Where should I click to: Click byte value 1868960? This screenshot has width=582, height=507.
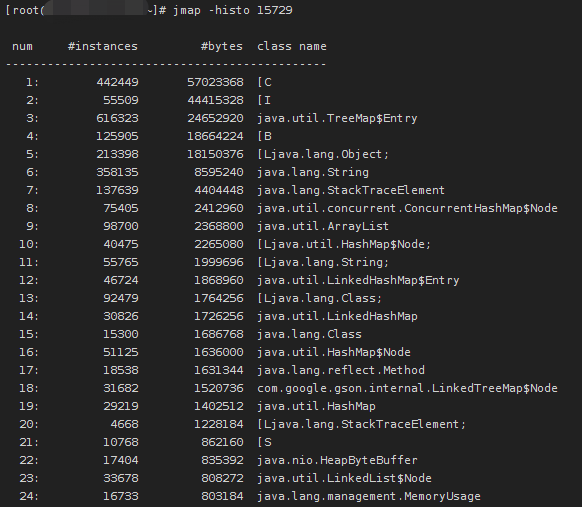pyautogui.click(x=219, y=280)
